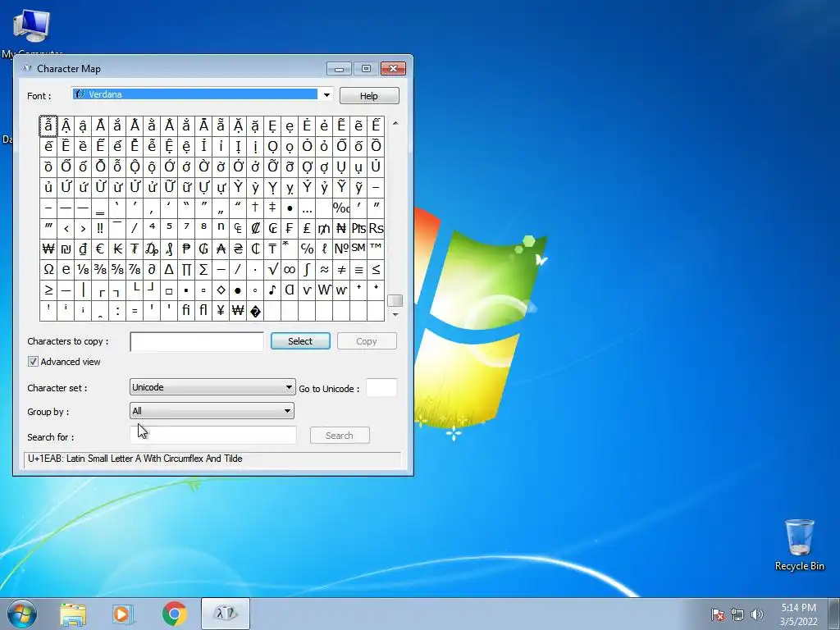840x630 pixels.
Task: Select the n-ary product pi character
Action: (186, 269)
